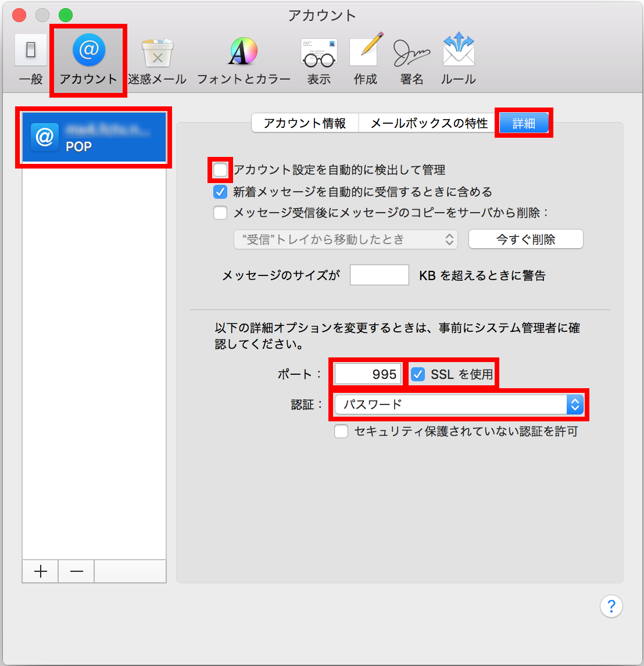This screenshot has width=644, height=666.
Task: Click the 今すぐ削除 button
Action: coord(526,239)
